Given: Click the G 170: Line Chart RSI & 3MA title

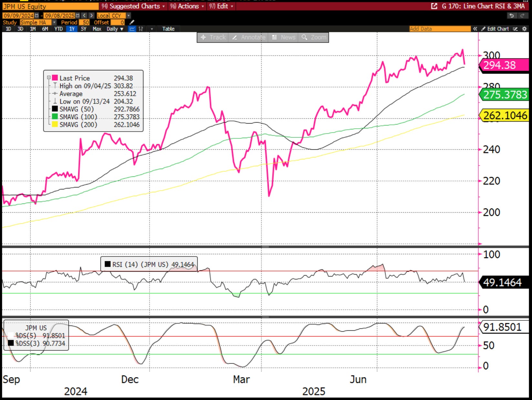Looking at the screenshot, I should (x=483, y=6).
